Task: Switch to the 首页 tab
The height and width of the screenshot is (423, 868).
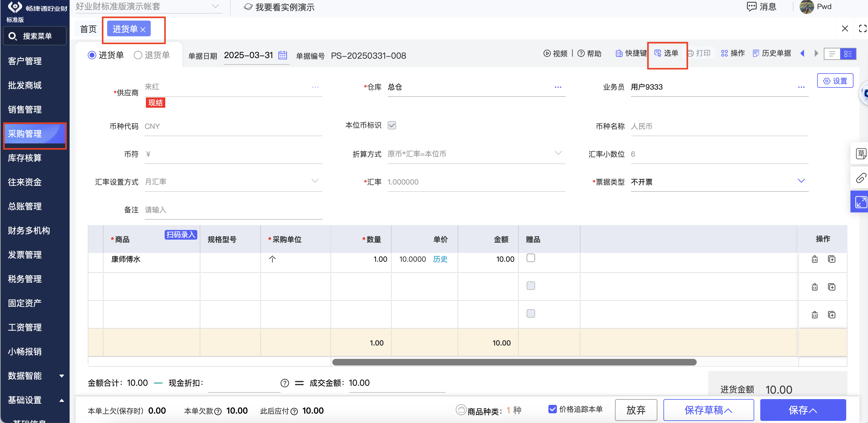Action: [x=88, y=29]
